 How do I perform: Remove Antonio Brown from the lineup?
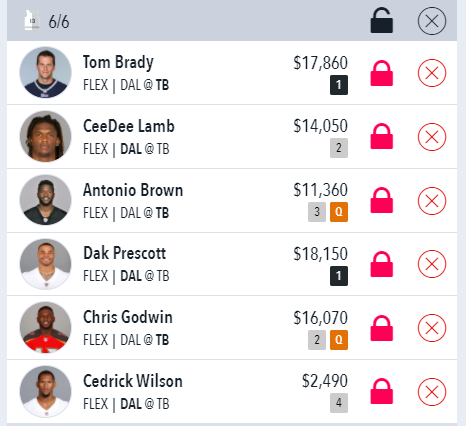point(432,201)
